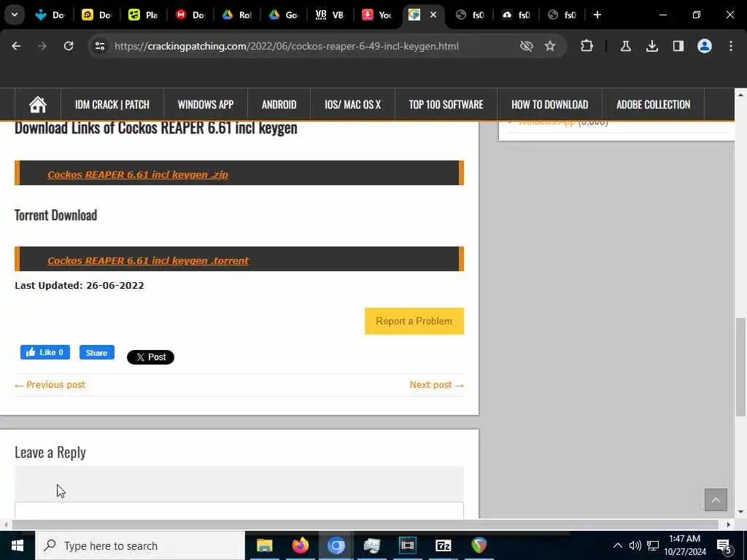
Task: Open ANDROID menu item
Action: (x=279, y=104)
